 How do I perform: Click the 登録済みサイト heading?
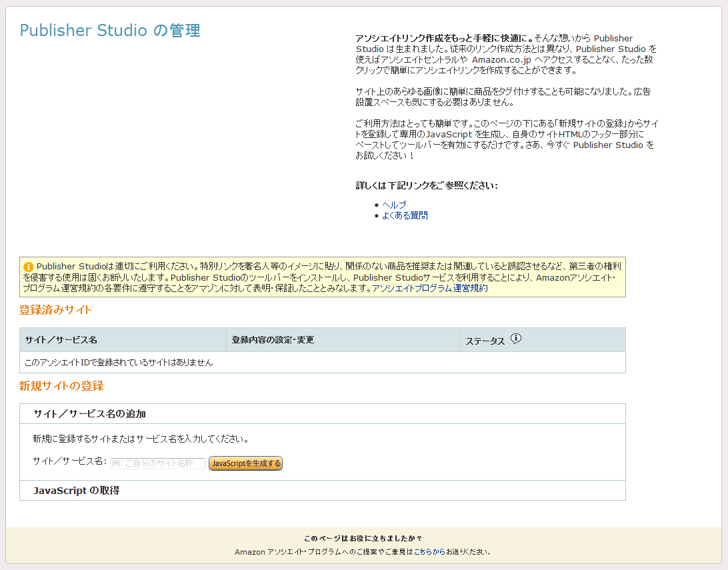pyautogui.click(x=55, y=310)
